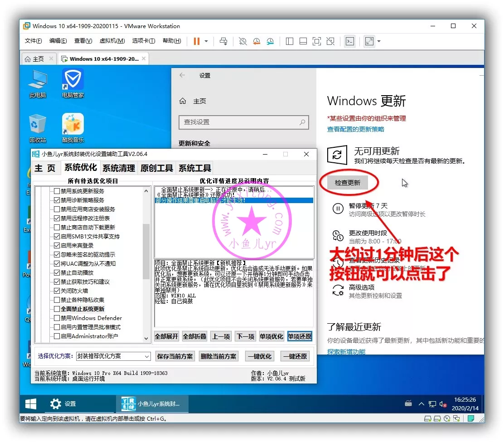Screen dimensions: 504x442
Task: Click the VMware pause virtual machine icon
Action: 196,41
